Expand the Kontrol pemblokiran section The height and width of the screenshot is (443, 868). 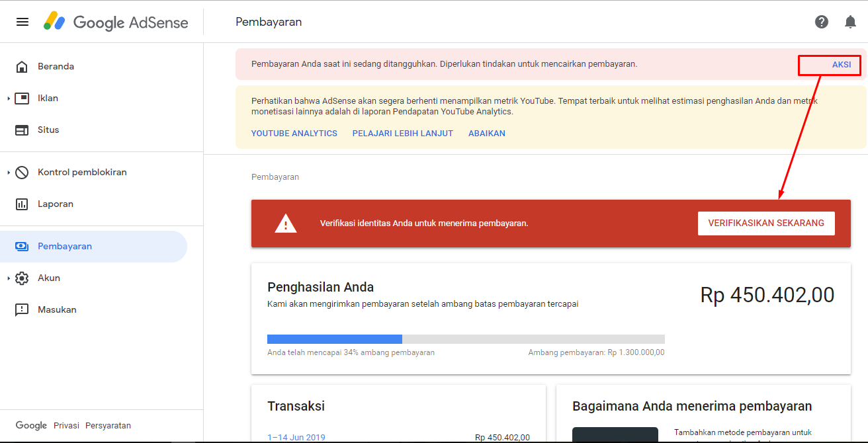pos(8,172)
